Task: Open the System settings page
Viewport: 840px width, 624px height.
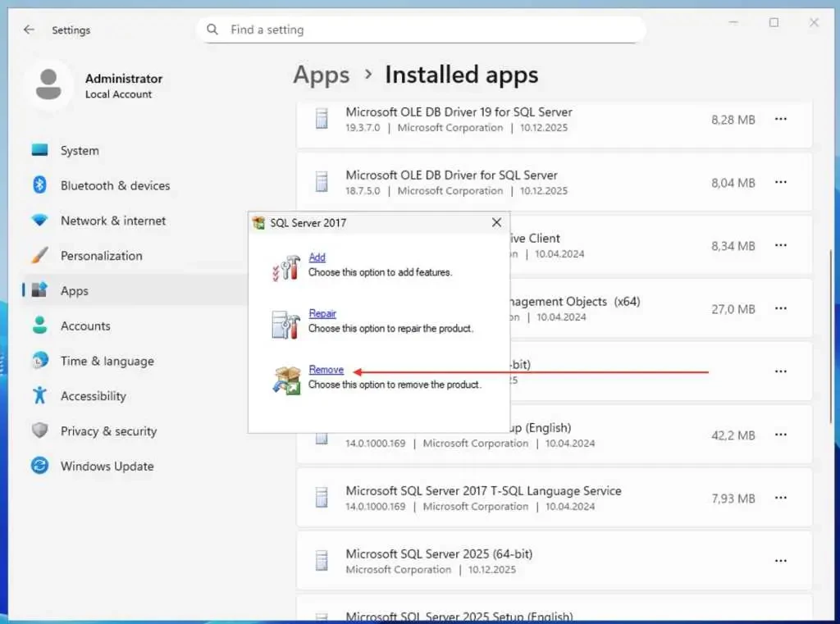Action: [80, 151]
